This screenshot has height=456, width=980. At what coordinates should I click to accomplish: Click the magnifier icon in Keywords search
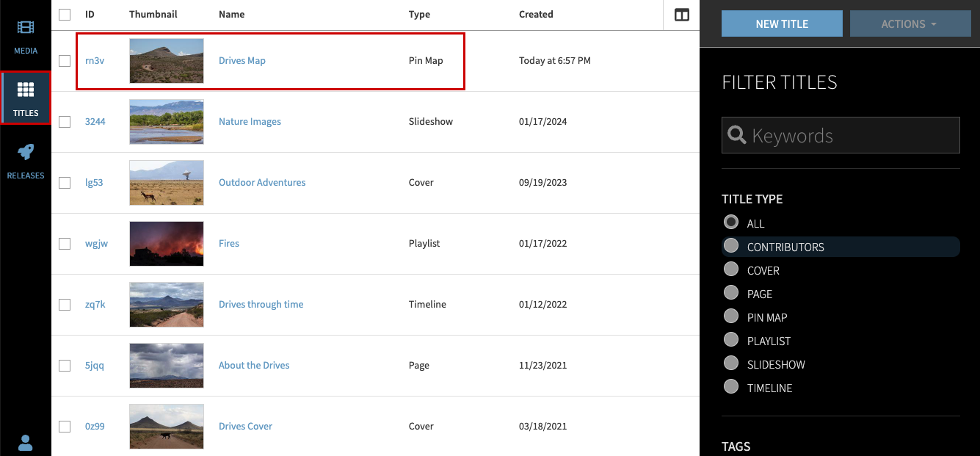pos(736,134)
